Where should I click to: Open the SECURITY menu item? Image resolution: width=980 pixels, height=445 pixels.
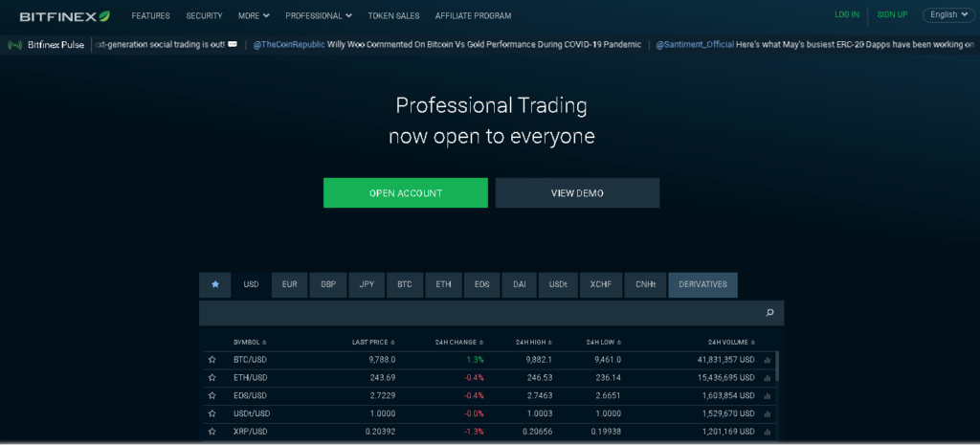(205, 16)
